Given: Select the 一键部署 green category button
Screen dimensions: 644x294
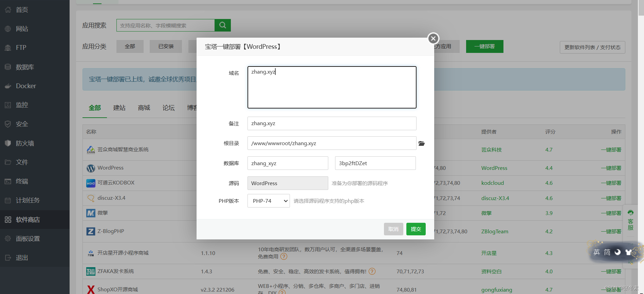Looking at the screenshot, I should click(x=484, y=46).
